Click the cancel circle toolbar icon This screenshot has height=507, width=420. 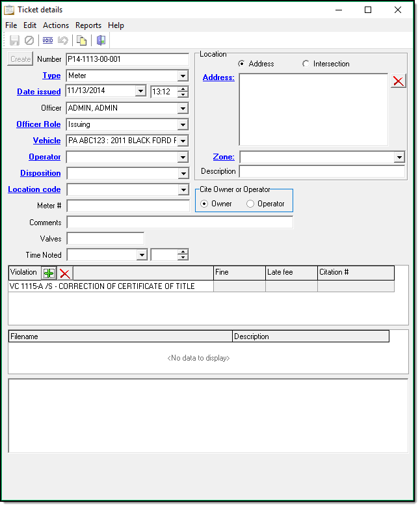(29, 40)
